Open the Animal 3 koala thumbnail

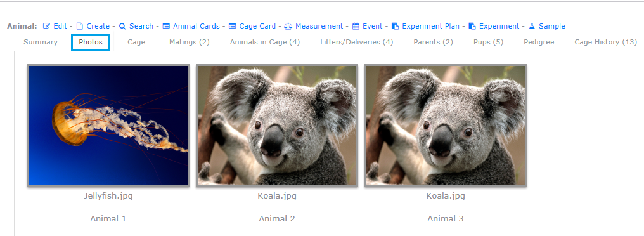pos(446,126)
